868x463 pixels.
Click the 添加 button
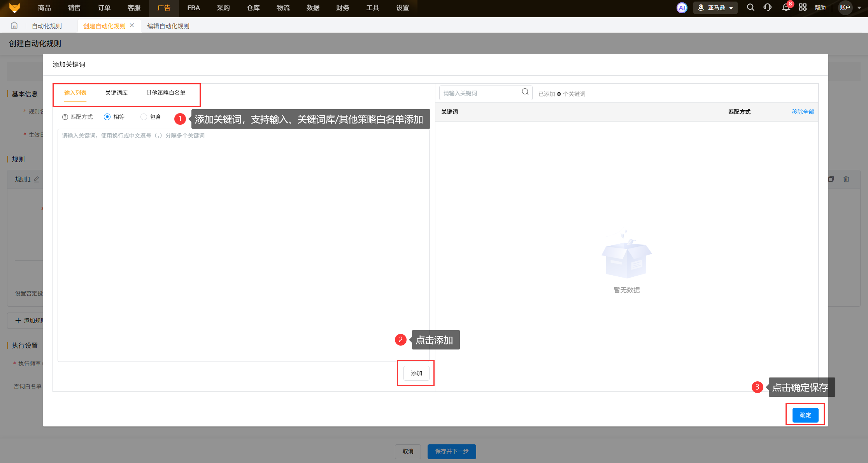[416, 373]
